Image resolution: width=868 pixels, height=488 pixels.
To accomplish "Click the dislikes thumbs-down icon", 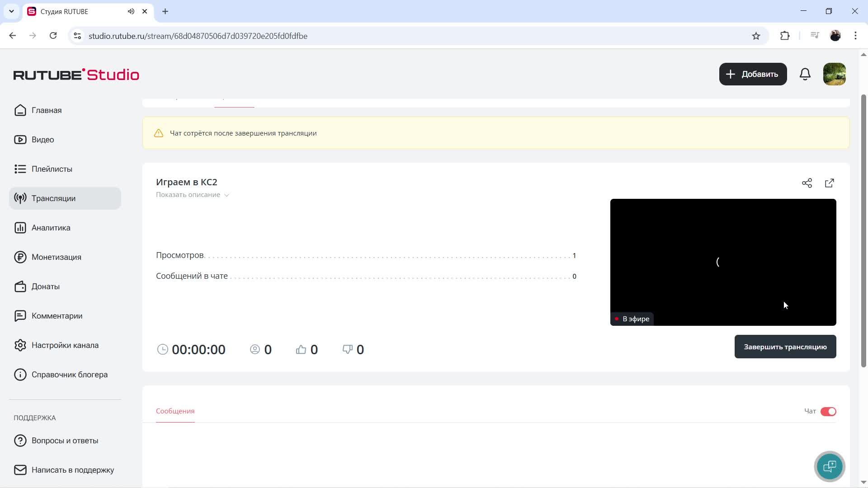I will [347, 349].
